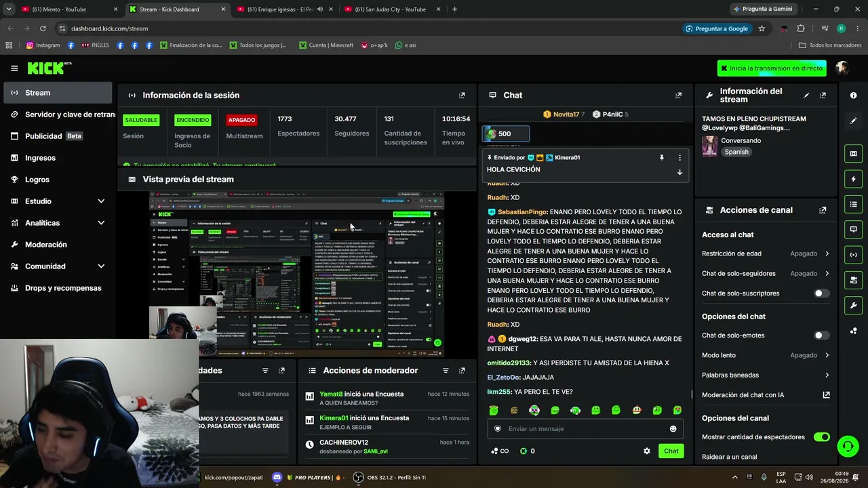Image resolution: width=868 pixels, height=488 pixels.
Task: Open the green support headset button
Action: coord(848,446)
